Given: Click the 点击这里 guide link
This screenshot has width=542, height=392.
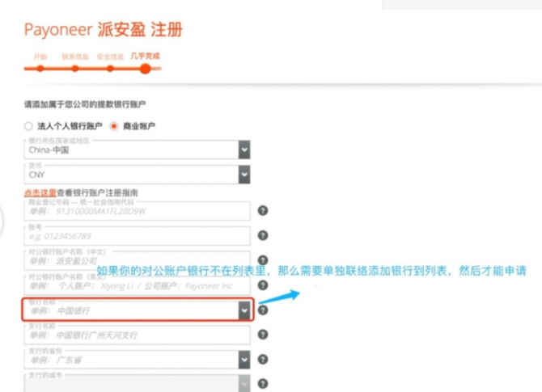Looking at the screenshot, I should point(40,192).
